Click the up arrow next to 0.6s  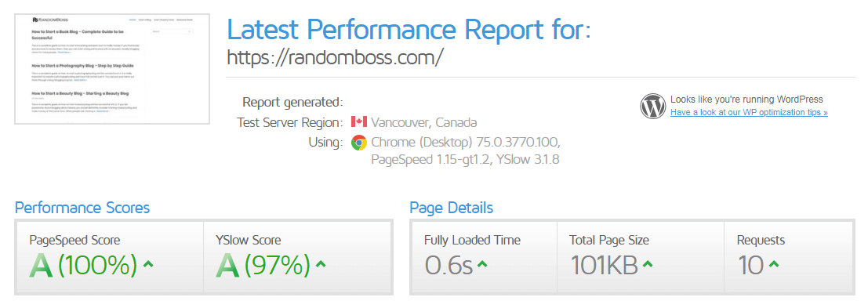[482, 264]
